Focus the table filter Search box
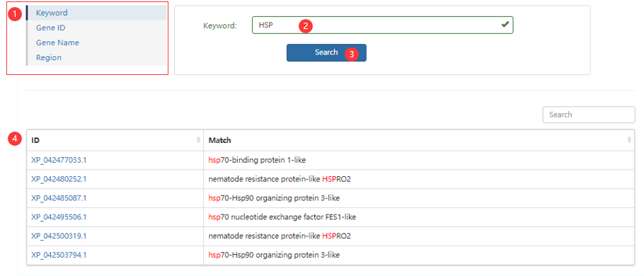644x276 pixels. point(589,115)
